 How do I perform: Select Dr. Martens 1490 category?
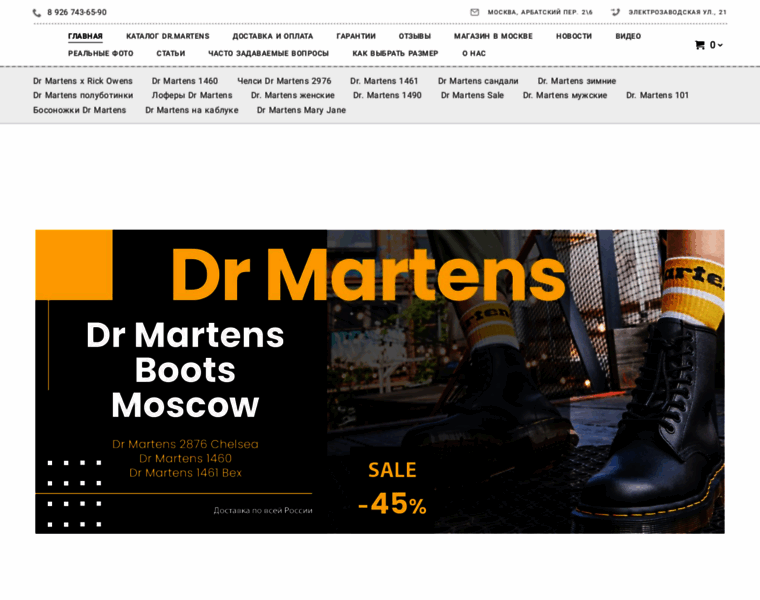coord(387,95)
